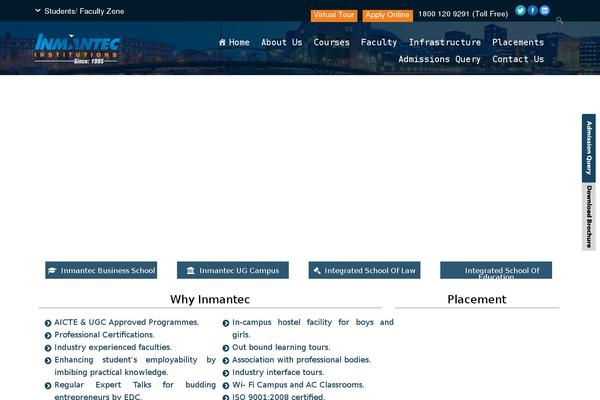Open the Home menu item
600x400 pixels.
tap(234, 42)
